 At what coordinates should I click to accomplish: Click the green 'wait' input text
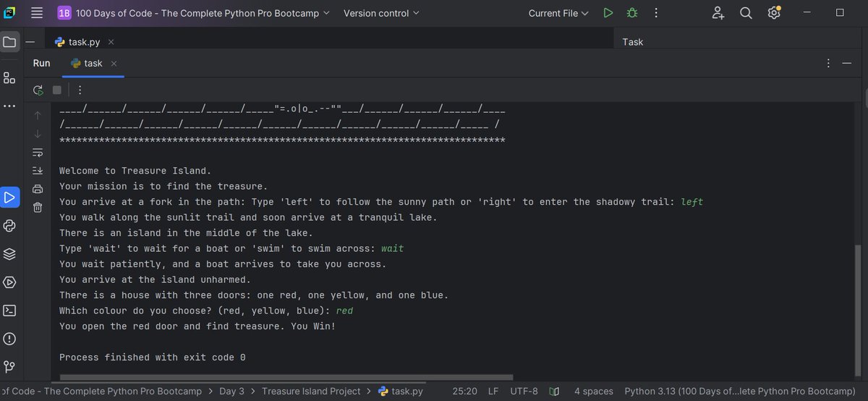(393, 248)
